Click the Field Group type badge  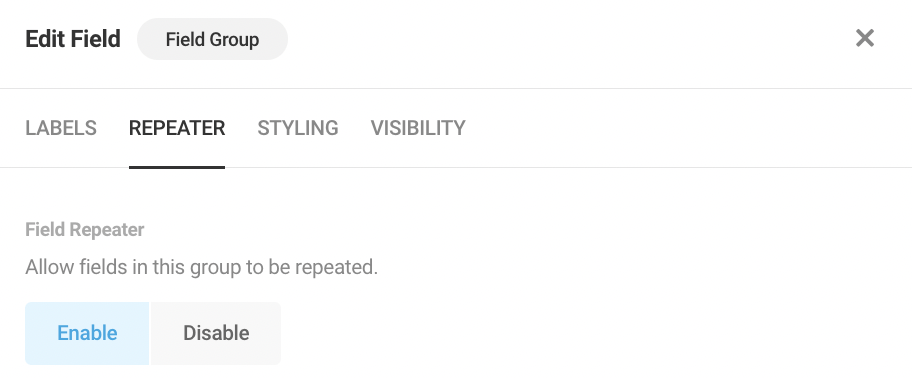tap(212, 39)
